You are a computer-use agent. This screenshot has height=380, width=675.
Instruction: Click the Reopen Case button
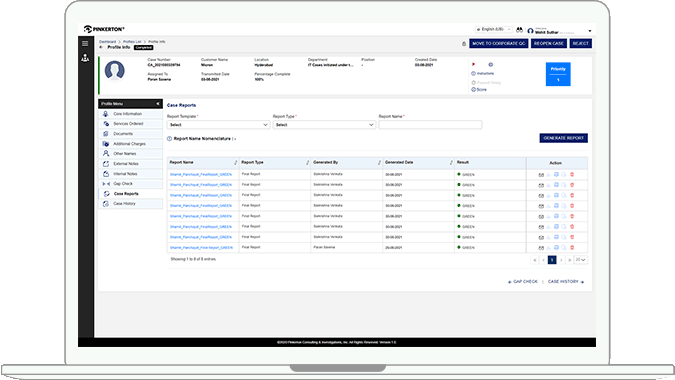pyautogui.click(x=548, y=43)
